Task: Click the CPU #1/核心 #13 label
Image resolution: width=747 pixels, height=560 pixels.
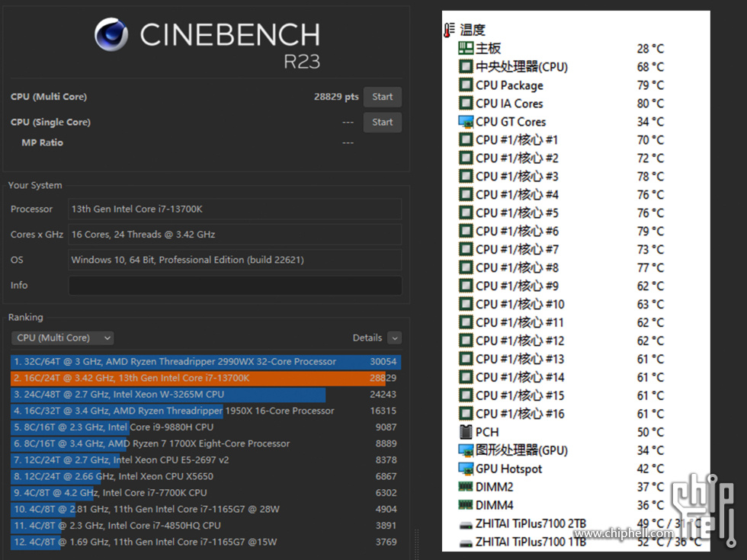Action: (520, 359)
